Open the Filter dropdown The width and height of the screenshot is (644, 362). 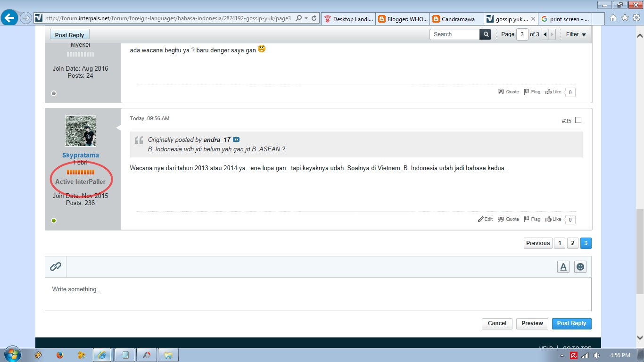[576, 34]
